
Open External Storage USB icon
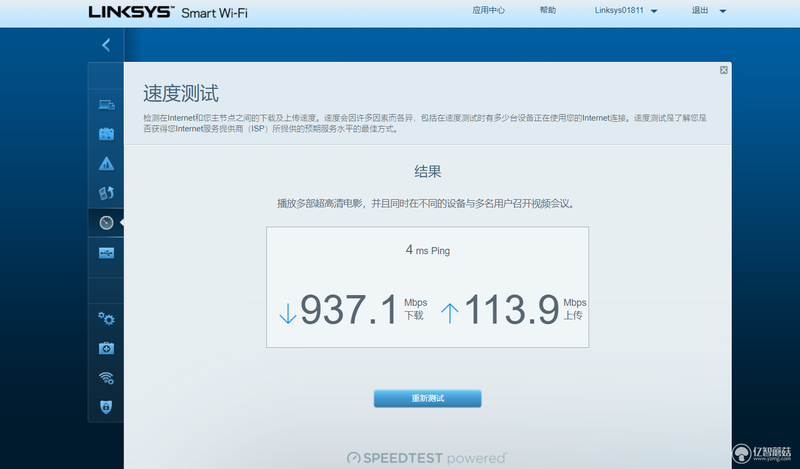click(106, 253)
